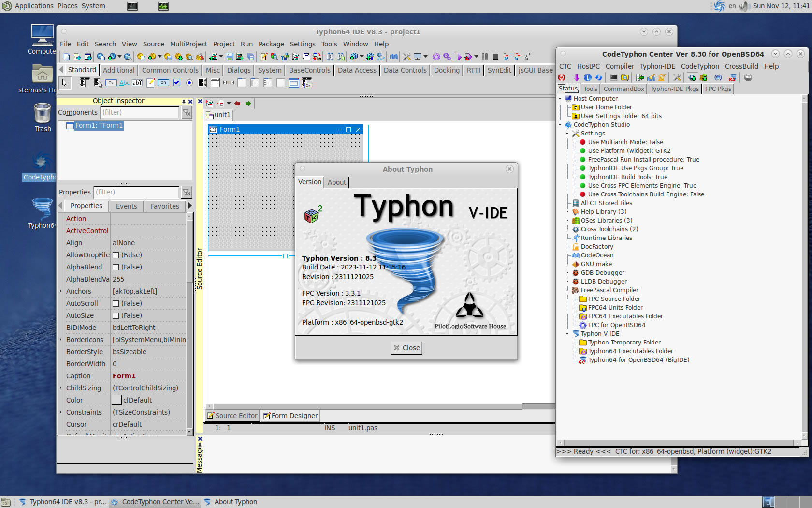
Task: Toggle the AlphaBlend property checkbox
Action: [116, 267]
